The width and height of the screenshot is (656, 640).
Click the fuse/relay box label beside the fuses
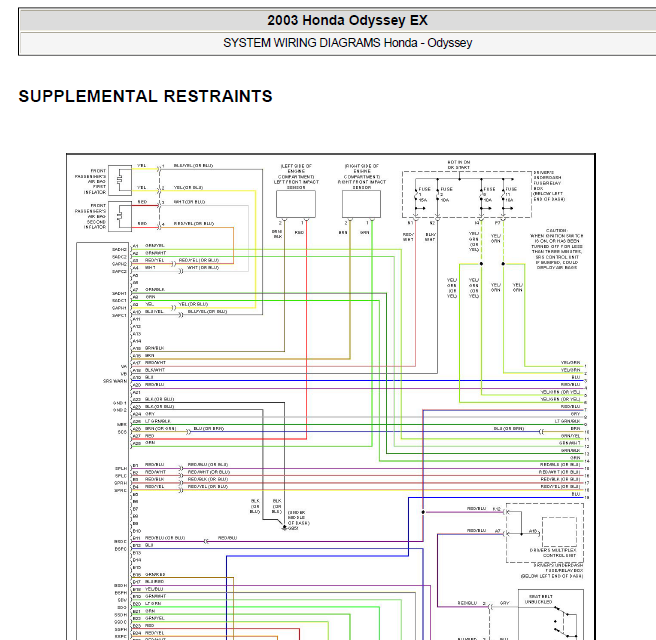tap(549, 186)
